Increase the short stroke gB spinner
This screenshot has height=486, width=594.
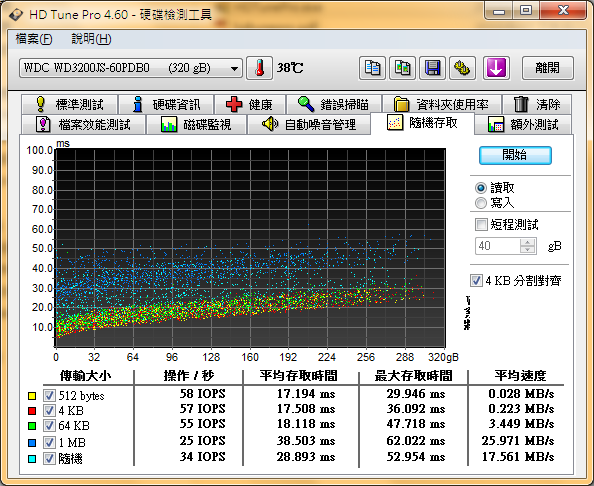pyautogui.click(x=527, y=242)
